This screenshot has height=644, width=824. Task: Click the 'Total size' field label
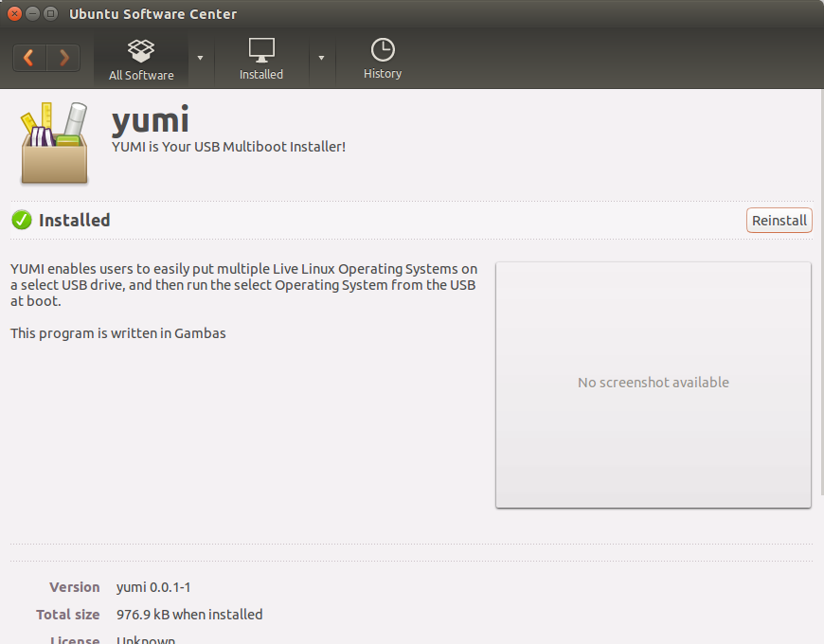[x=68, y=614]
